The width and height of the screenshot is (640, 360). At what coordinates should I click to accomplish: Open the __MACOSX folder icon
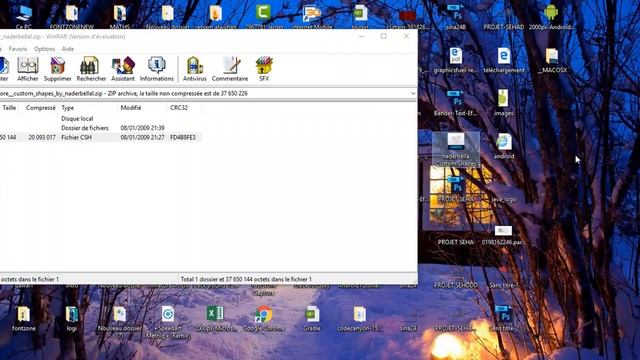[552, 60]
